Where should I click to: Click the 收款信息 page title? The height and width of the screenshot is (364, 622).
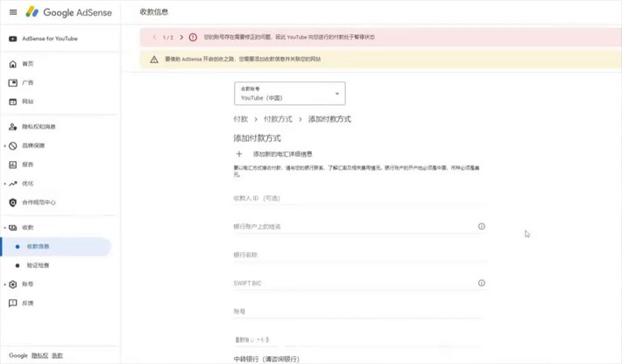pyautogui.click(x=154, y=12)
